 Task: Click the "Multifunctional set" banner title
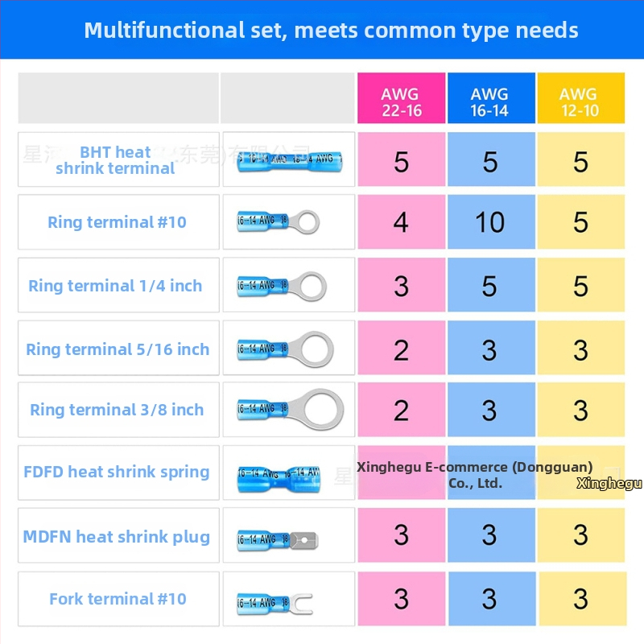[x=331, y=31]
